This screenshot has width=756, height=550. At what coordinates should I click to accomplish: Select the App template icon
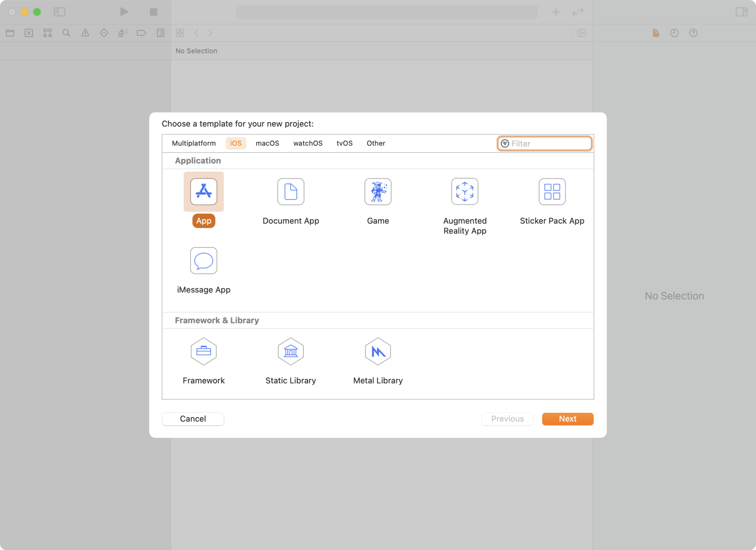203,191
